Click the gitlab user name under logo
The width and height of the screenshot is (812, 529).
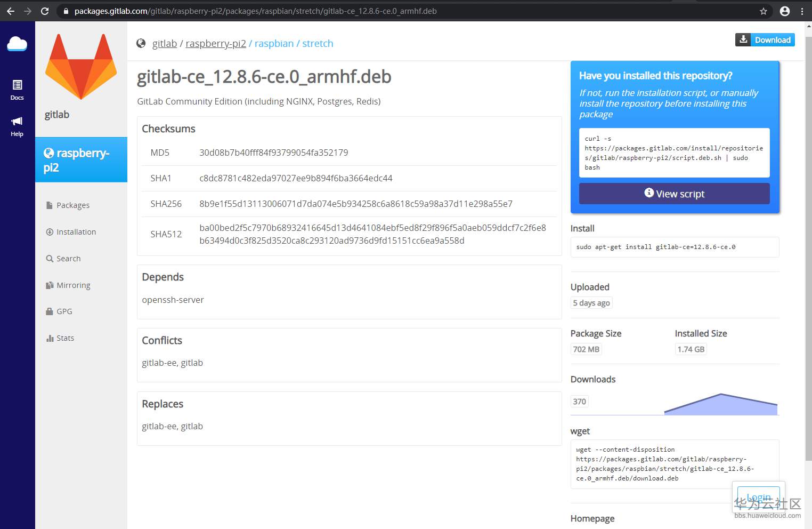(x=57, y=115)
